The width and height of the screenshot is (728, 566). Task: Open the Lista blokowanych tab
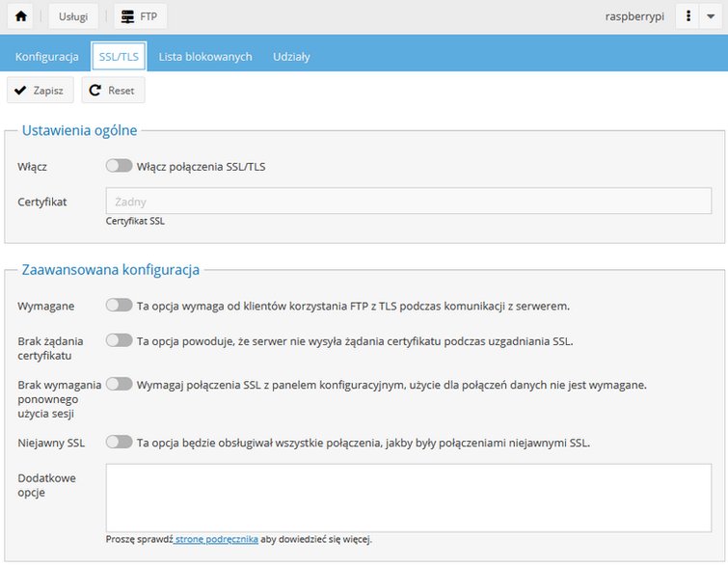coord(205,57)
